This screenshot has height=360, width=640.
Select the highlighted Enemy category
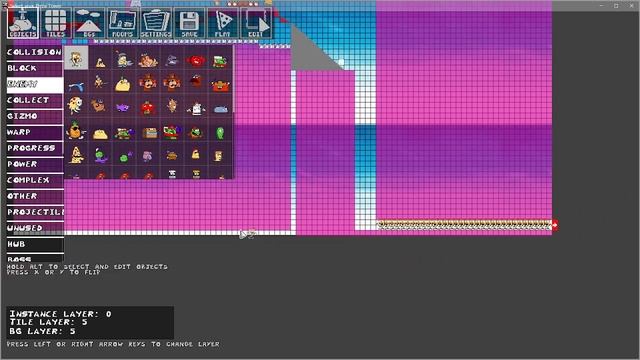(x=35, y=84)
